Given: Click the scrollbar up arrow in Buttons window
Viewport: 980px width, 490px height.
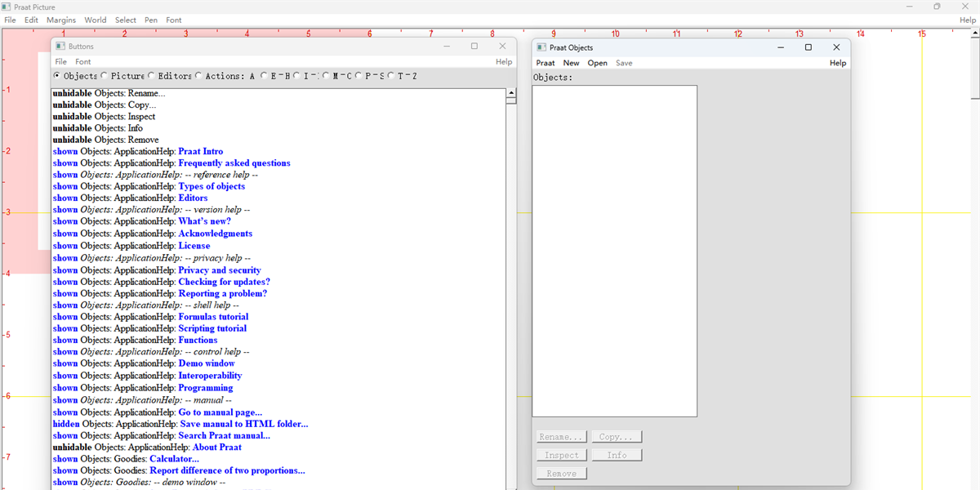Looking at the screenshot, I should pos(511,93).
